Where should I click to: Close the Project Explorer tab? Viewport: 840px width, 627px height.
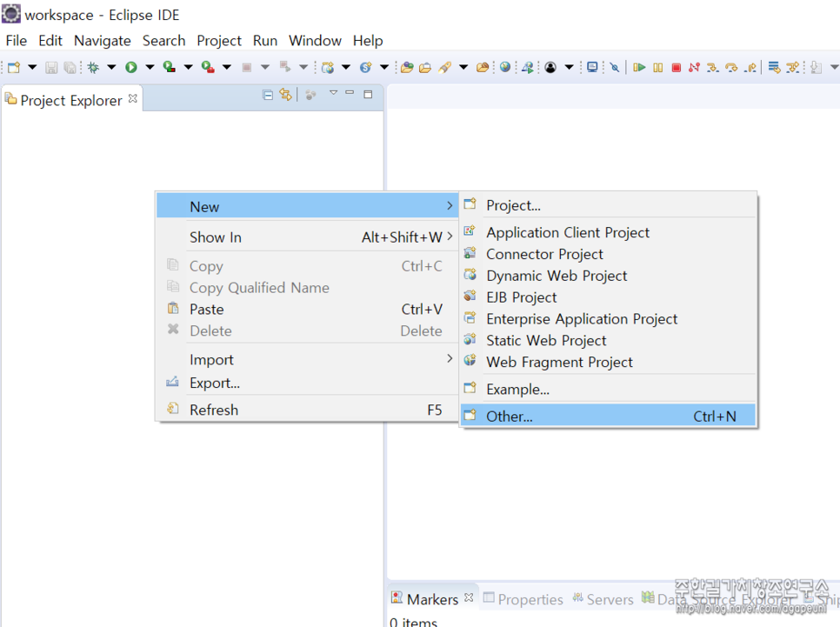pyautogui.click(x=133, y=98)
